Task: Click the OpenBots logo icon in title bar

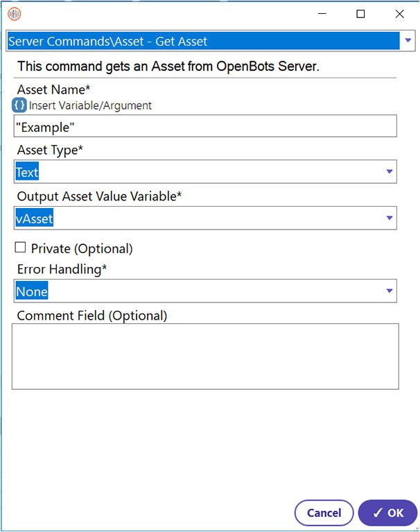Action: pos(15,14)
